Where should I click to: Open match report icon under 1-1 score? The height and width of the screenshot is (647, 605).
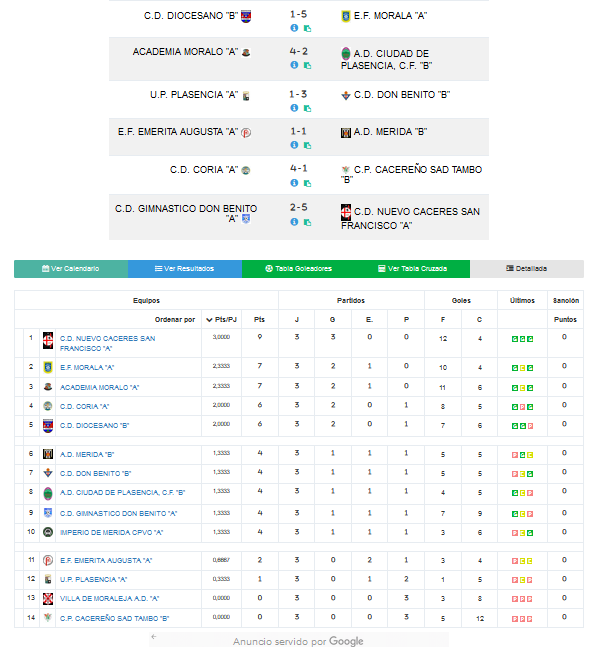coord(307,145)
